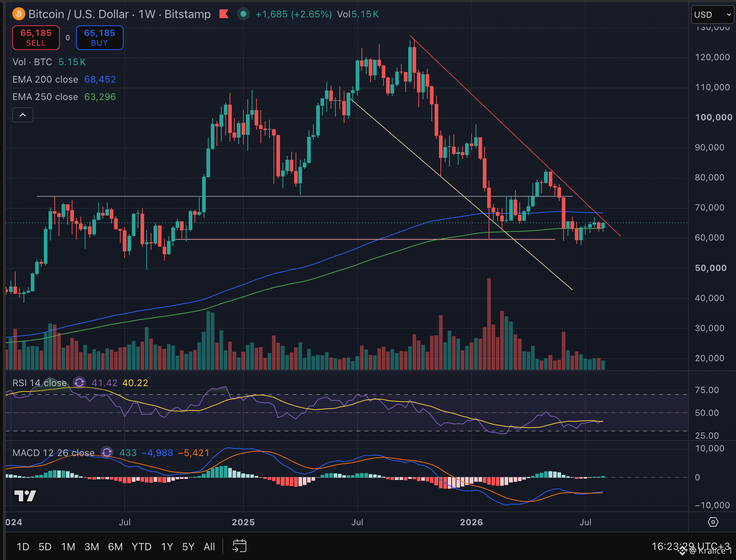Click the spread value 0 between Sell and Buy

(68, 38)
